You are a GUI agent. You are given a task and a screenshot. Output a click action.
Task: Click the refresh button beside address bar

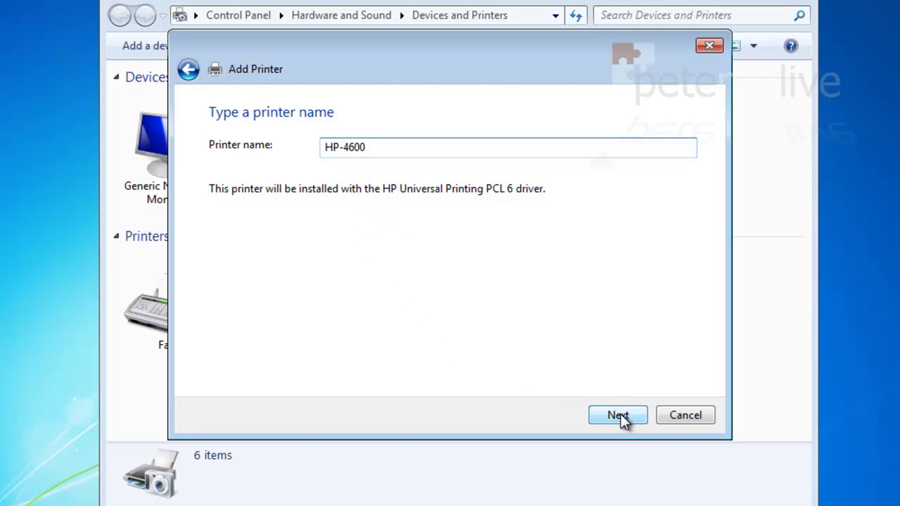(x=576, y=15)
